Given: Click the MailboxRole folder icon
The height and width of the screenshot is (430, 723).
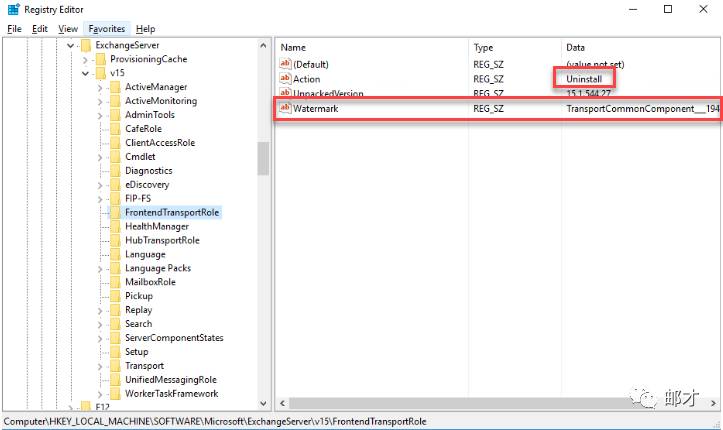Looking at the screenshot, I should tap(114, 282).
